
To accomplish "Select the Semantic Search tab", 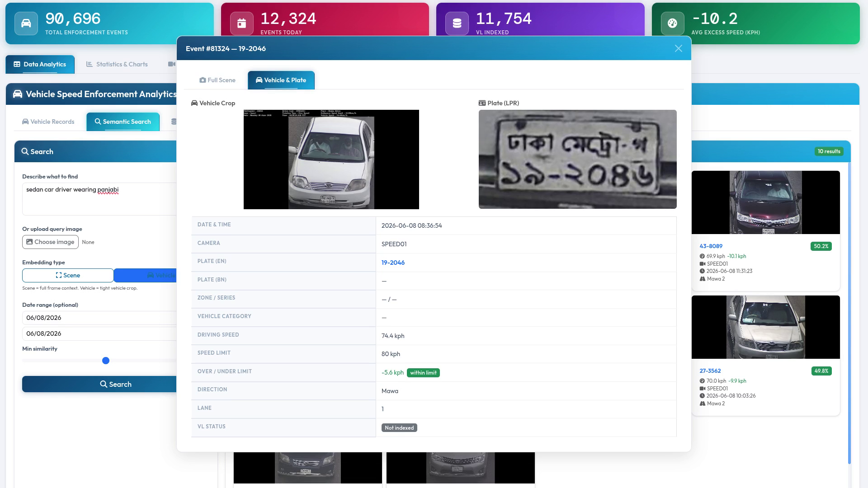I will coord(123,122).
